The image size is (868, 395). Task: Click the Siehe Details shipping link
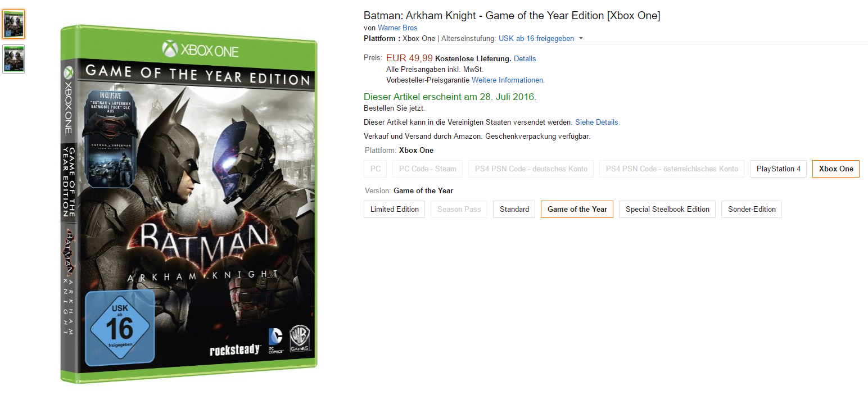(x=597, y=122)
